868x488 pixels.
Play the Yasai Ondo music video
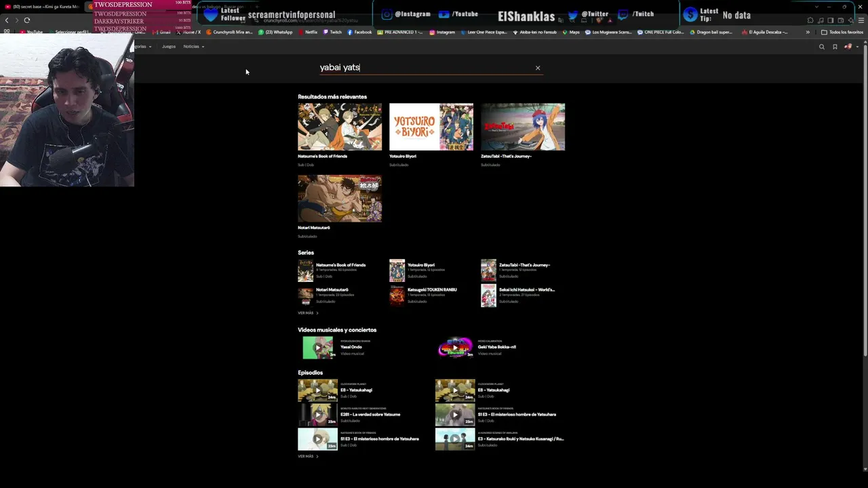[x=317, y=348]
